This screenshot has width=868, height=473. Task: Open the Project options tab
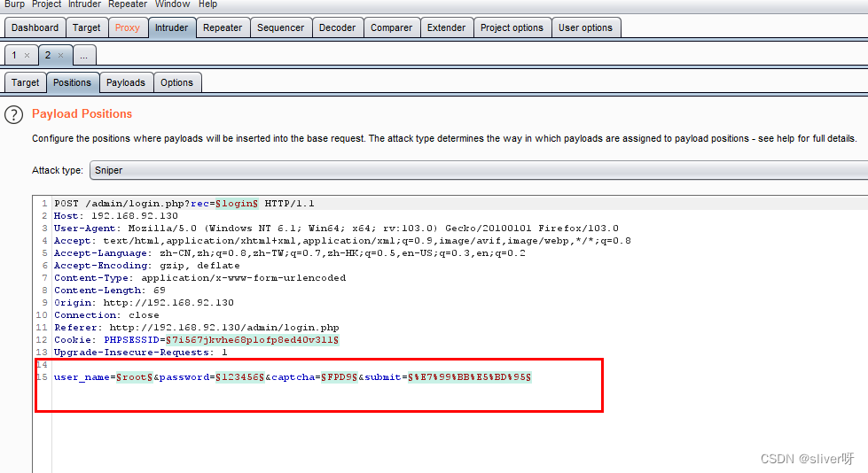pyautogui.click(x=512, y=27)
